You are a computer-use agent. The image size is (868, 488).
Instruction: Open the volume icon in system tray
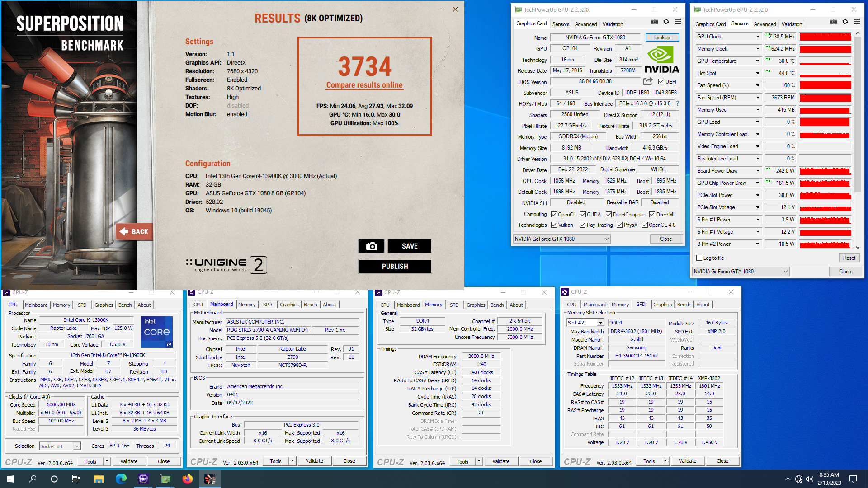click(810, 479)
